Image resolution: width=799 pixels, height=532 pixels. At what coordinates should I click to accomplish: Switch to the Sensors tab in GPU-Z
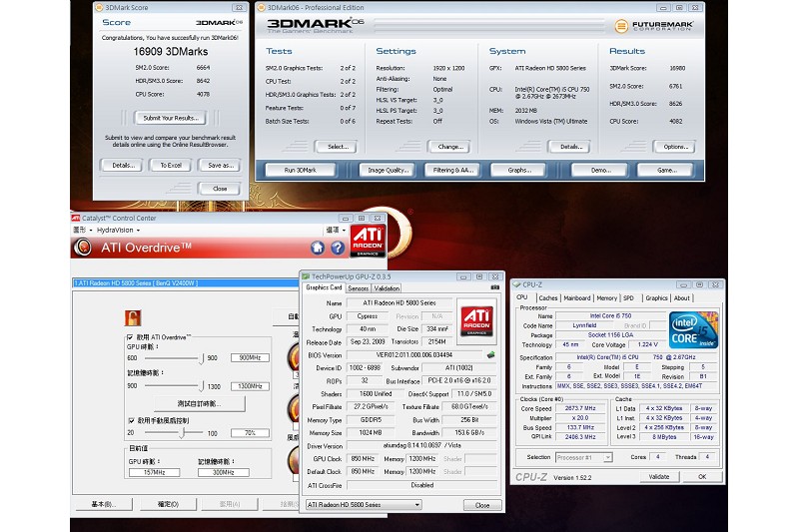[x=359, y=288]
